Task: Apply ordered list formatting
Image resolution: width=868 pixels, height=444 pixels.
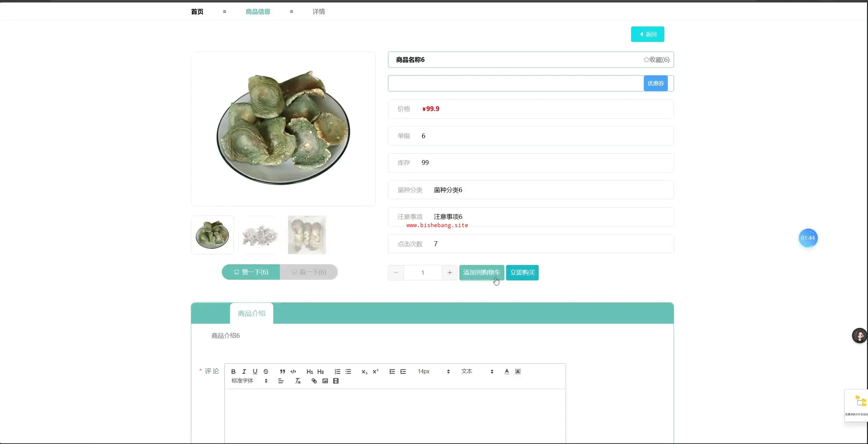Action: click(337, 371)
